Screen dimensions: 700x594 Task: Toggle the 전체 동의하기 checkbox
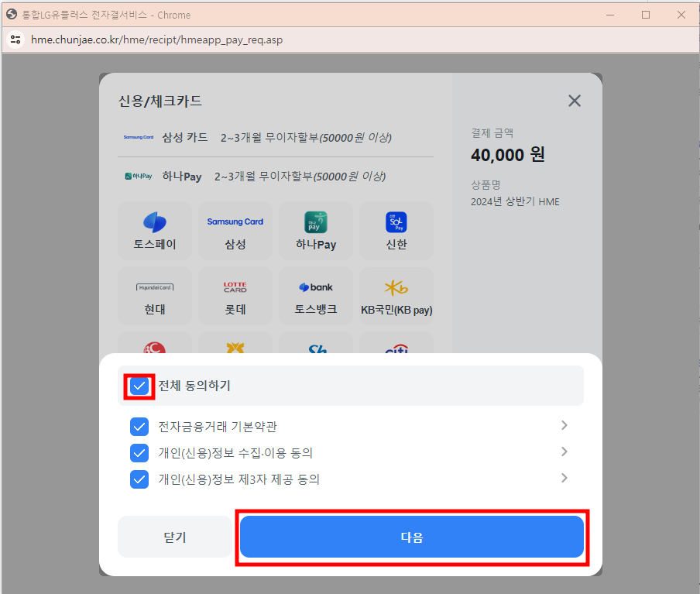[139, 386]
